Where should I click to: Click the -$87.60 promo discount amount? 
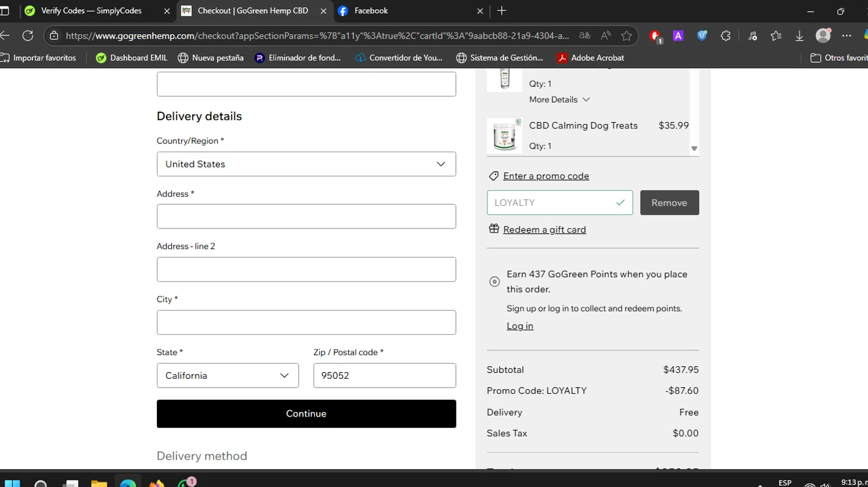[682, 391]
